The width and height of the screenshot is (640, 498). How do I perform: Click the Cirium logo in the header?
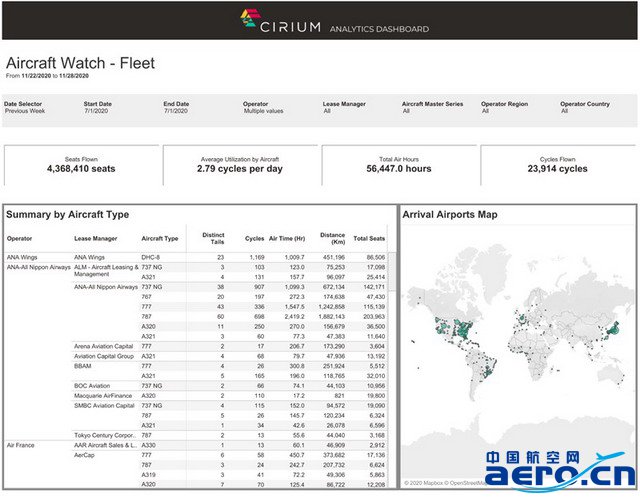pos(280,21)
